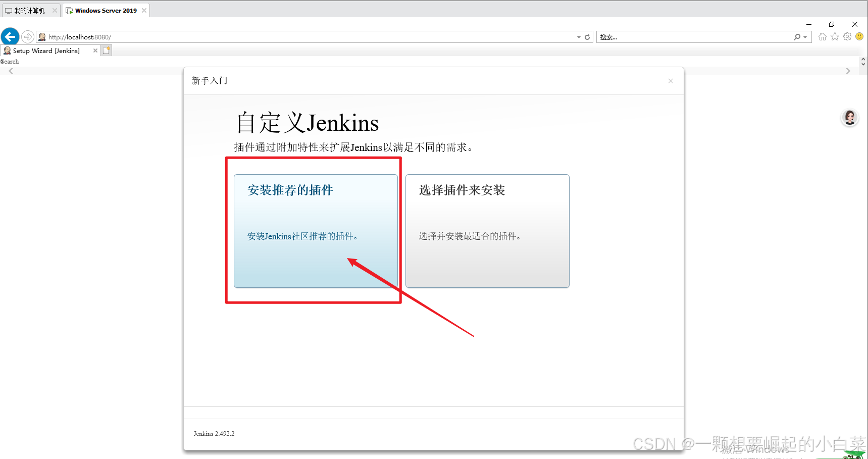The image size is (868, 459).
Task: Select 安装推荐的插件 option
Action: point(316,231)
